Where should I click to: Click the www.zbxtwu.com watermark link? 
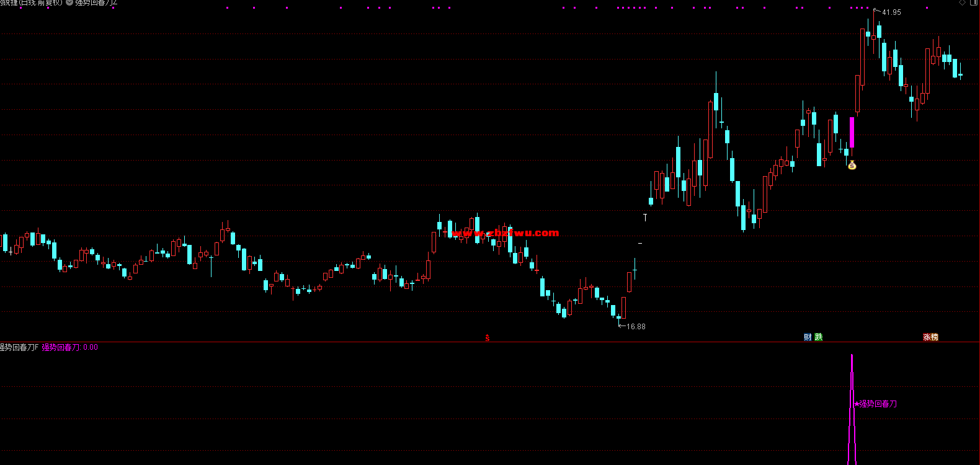tap(506, 233)
